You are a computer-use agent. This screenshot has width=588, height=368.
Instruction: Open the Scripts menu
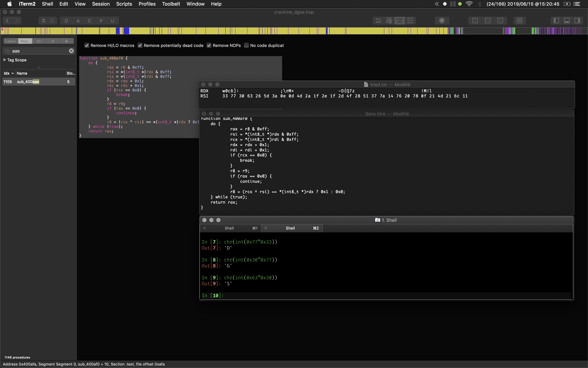[x=124, y=4]
